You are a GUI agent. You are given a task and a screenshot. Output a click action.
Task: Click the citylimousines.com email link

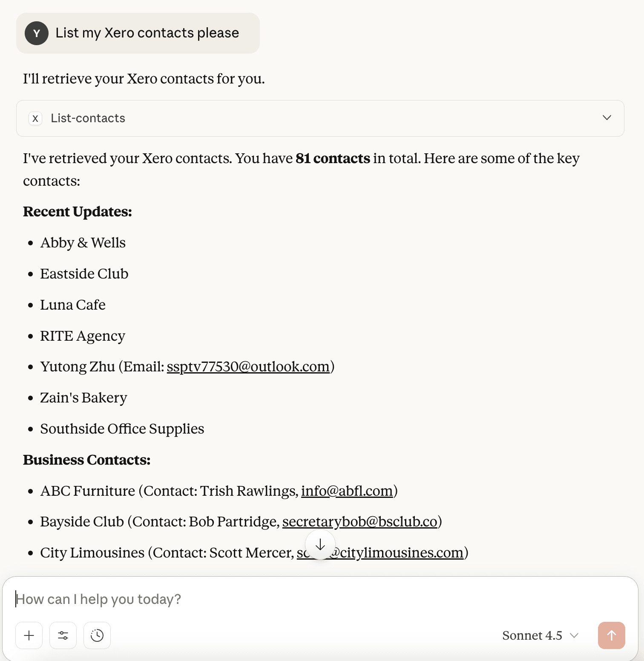(x=400, y=553)
